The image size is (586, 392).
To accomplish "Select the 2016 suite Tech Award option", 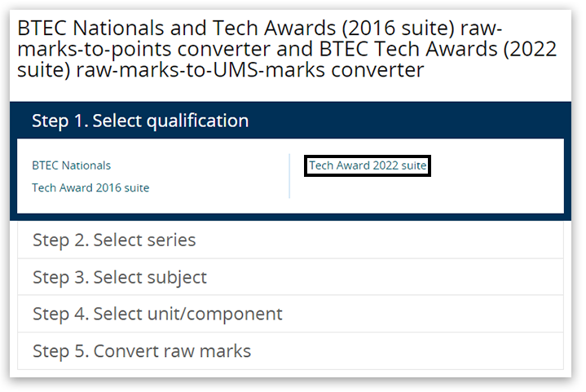I will point(90,187).
